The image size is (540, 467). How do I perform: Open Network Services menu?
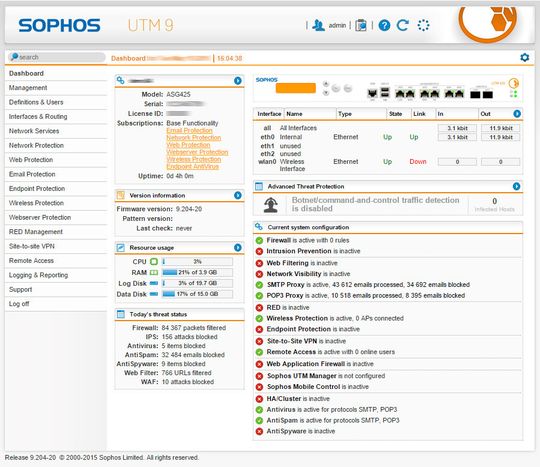tap(56, 131)
